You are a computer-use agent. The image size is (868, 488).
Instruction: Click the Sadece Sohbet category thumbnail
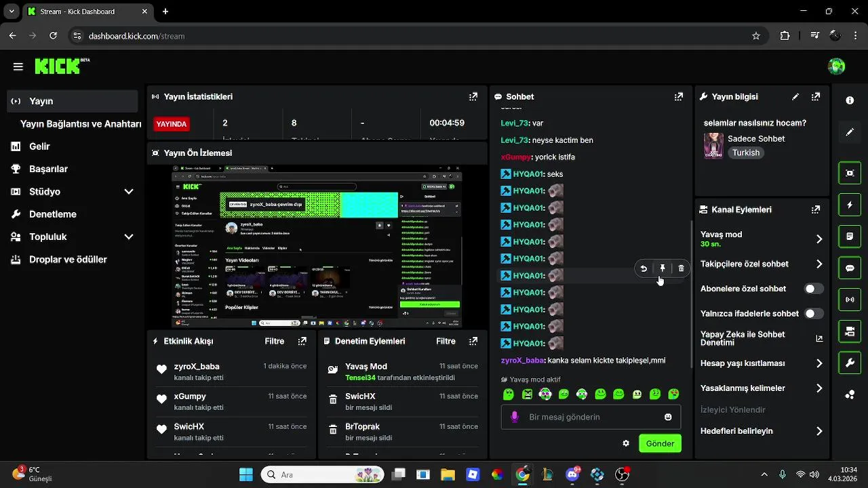(x=713, y=146)
